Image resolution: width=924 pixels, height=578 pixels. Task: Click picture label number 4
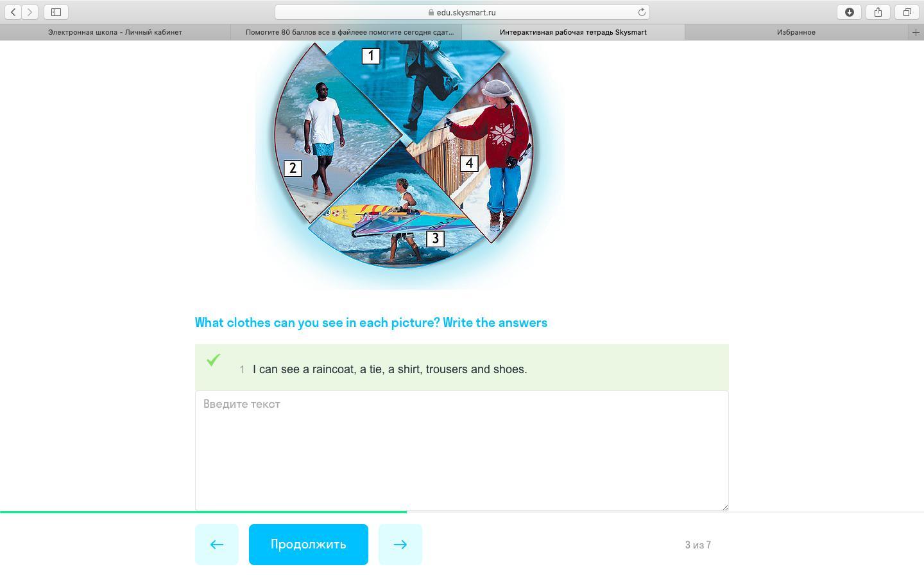tap(469, 163)
